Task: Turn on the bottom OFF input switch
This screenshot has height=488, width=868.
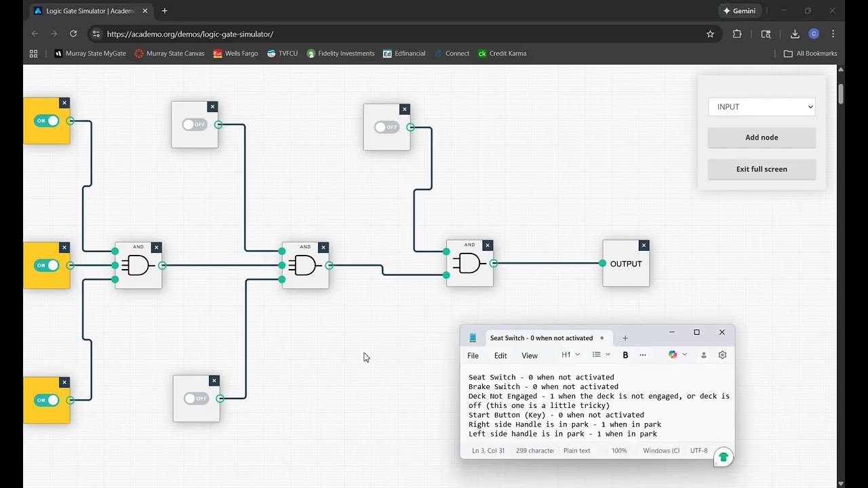Action: pyautogui.click(x=197, y=399)
